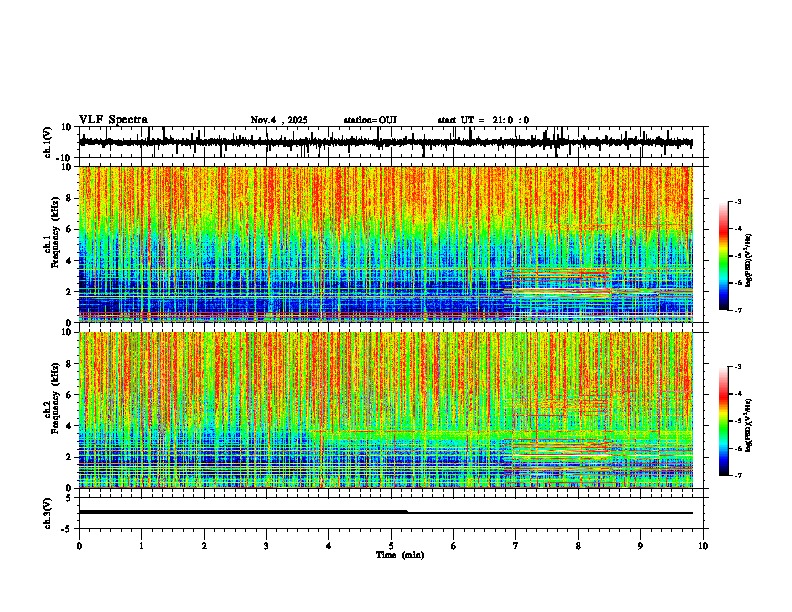Click the time axis tick label '1'
This screenshot has height=612, width=792.
[141, 546]
